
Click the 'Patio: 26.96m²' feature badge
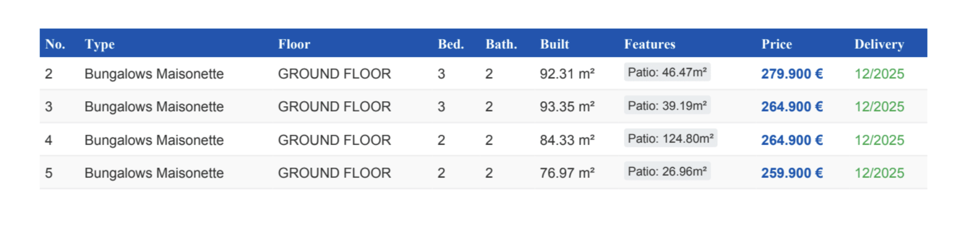pyautogui.click(x=667, y=172)
